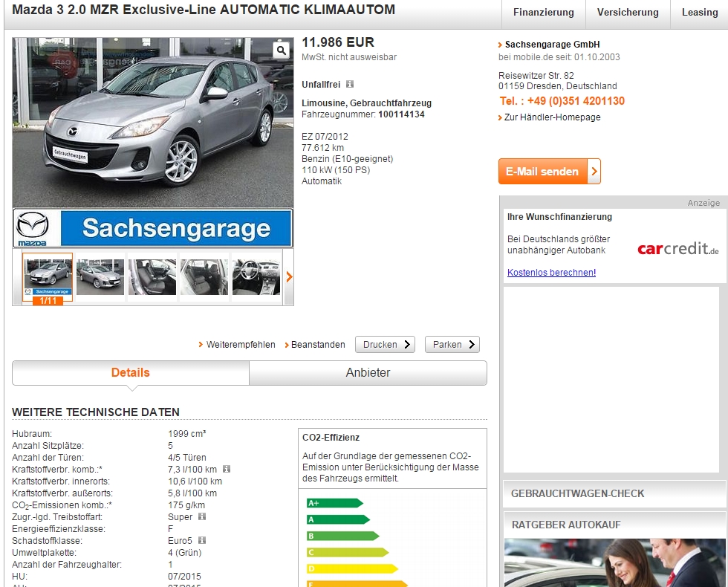Viewport: 728px width, 587px height.
Task: Open the Finanzierung tab
Action: 543,13
